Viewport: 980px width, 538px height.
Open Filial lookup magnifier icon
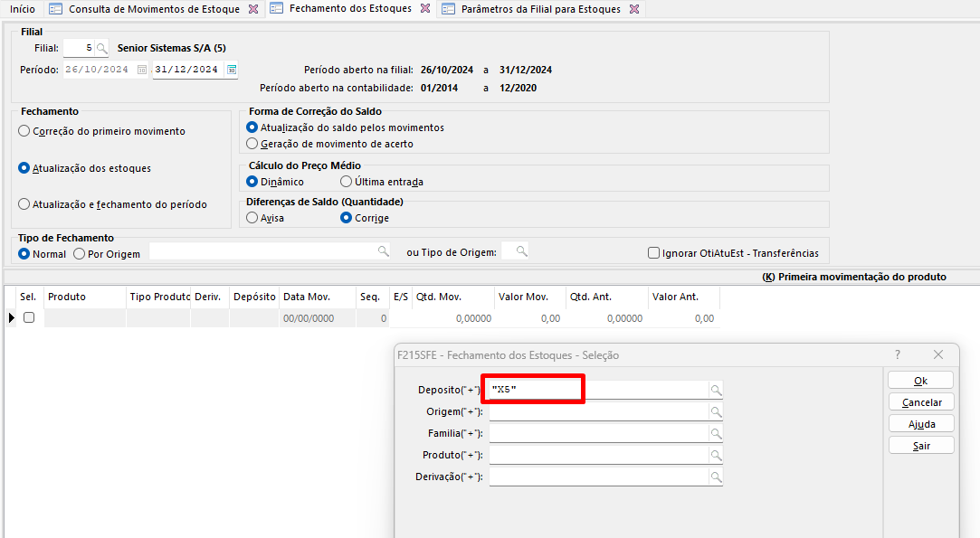click(102, 48)
